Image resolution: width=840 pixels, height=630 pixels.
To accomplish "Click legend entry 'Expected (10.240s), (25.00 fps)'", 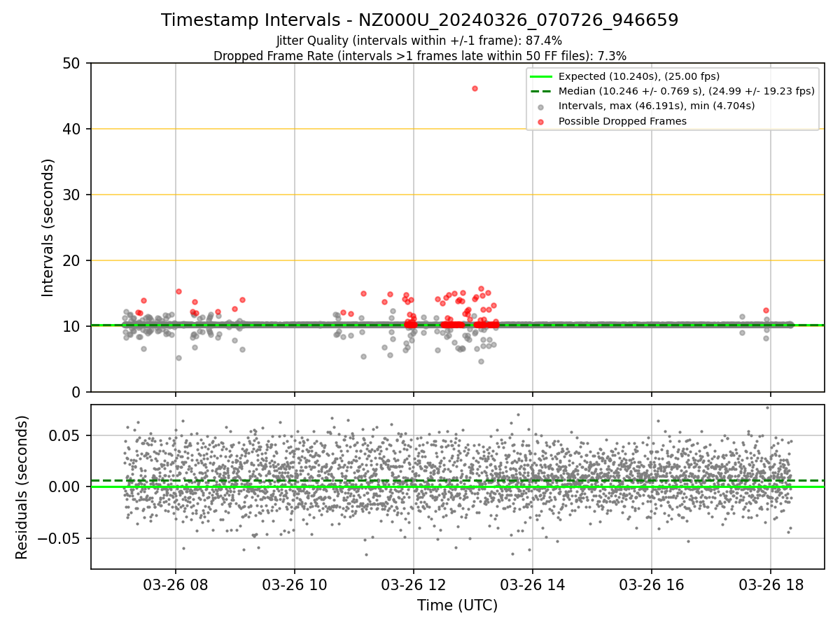I will [x=639, y=76].
